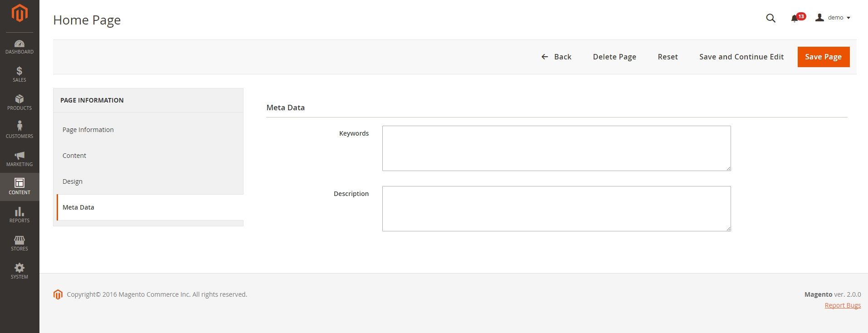Open the Dashboard sidebar icon
Screen dimensions: 868x333
20,47
